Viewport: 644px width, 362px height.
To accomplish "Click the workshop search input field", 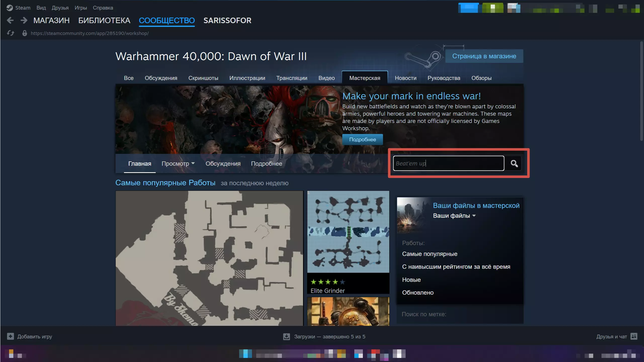I will pos(448,163).
